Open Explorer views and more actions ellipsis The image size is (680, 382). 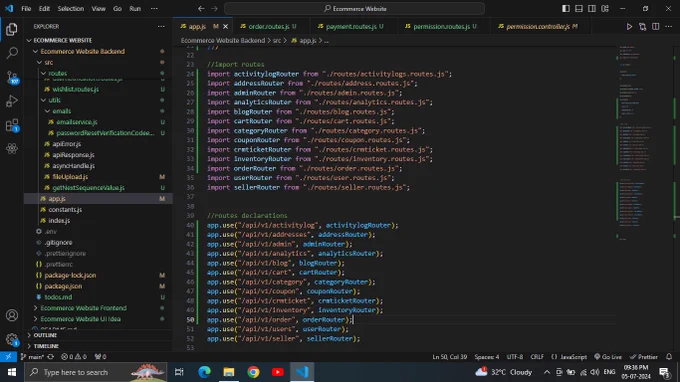click(x=161, y=26)
